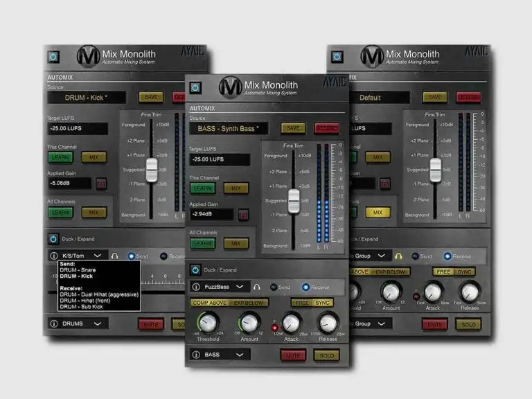532x399 pixels.
Task: Open the BASS - Synth Bass source selector
Action: (x=229, y=129)
